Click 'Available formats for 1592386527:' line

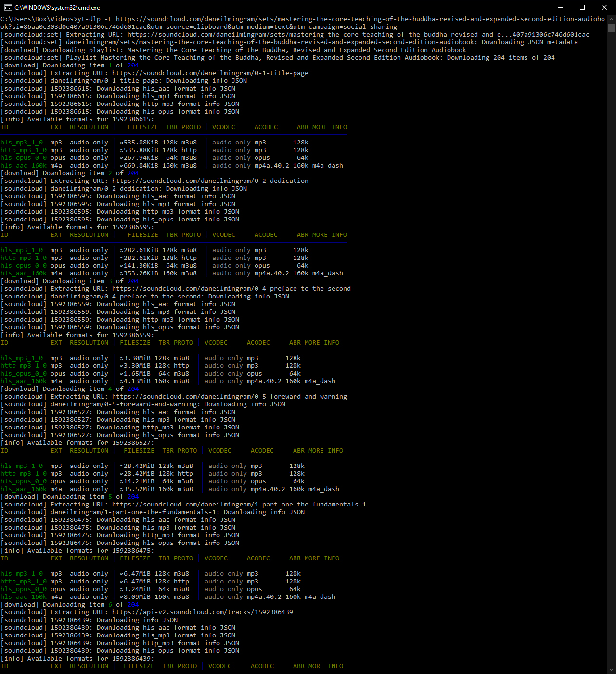[x=77, y=443]
